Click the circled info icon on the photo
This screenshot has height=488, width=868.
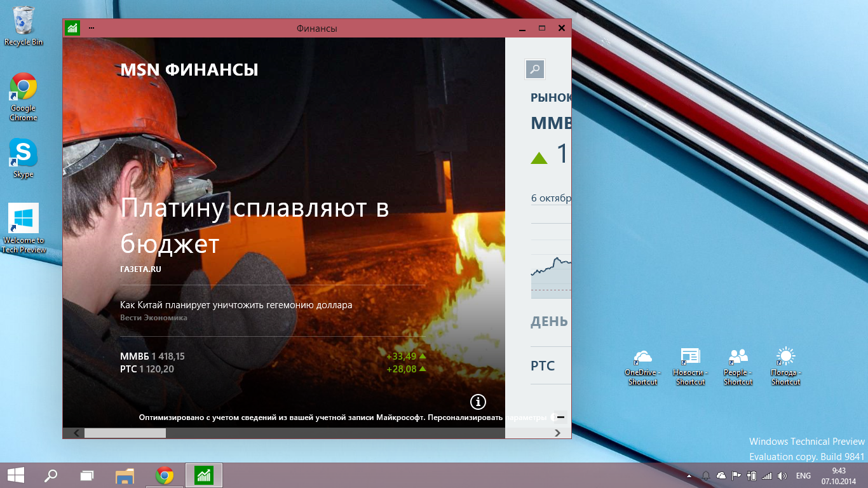pos(478,402)
